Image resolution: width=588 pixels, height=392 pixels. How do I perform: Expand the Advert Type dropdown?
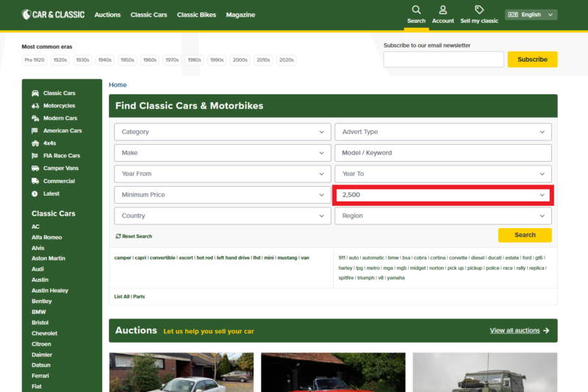pos(443,132)
